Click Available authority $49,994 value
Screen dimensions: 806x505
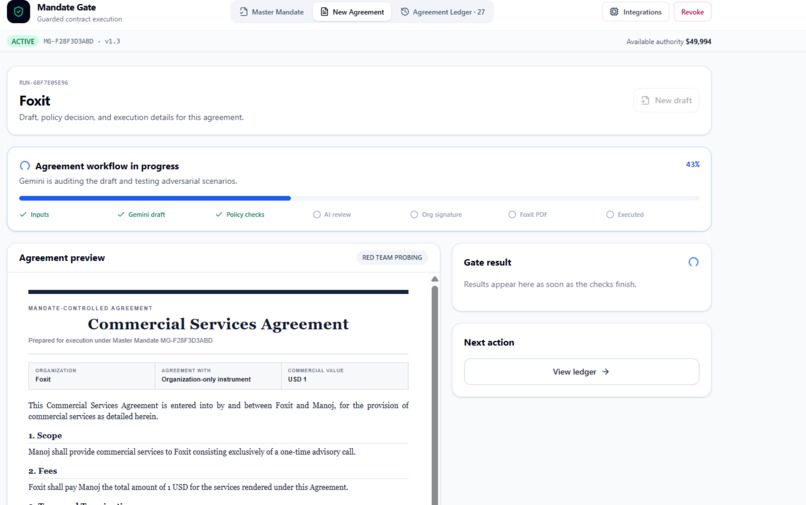pos(698,42)
